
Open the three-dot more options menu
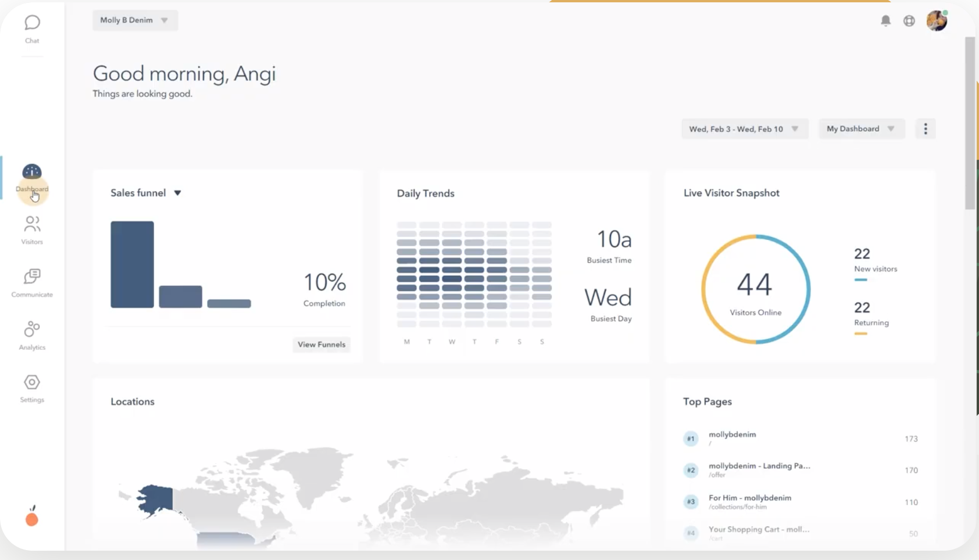pos(926,129)
